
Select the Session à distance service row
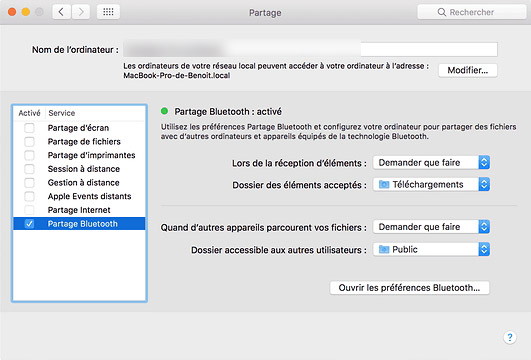coord(79,169)
